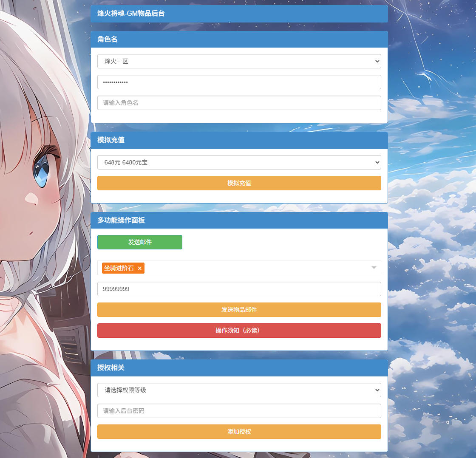Open the 648元-6480元宝 recharge dropdown

coord(239,162)
